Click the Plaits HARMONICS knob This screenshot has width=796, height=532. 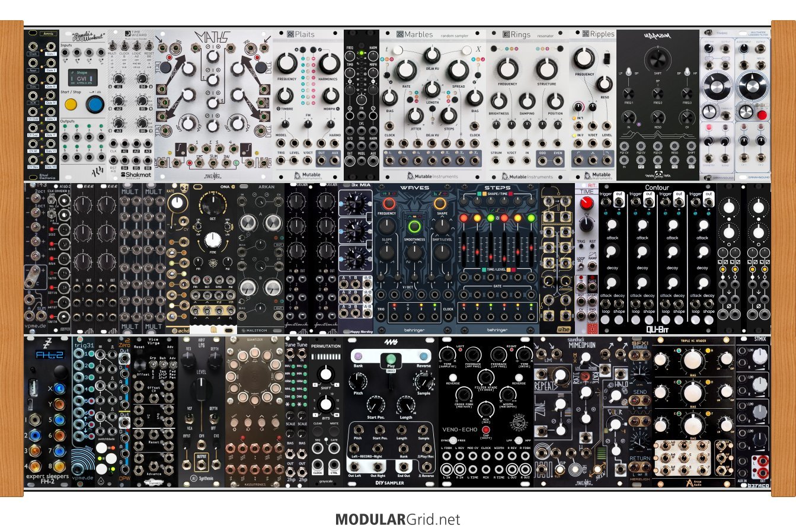coord(329,64)
